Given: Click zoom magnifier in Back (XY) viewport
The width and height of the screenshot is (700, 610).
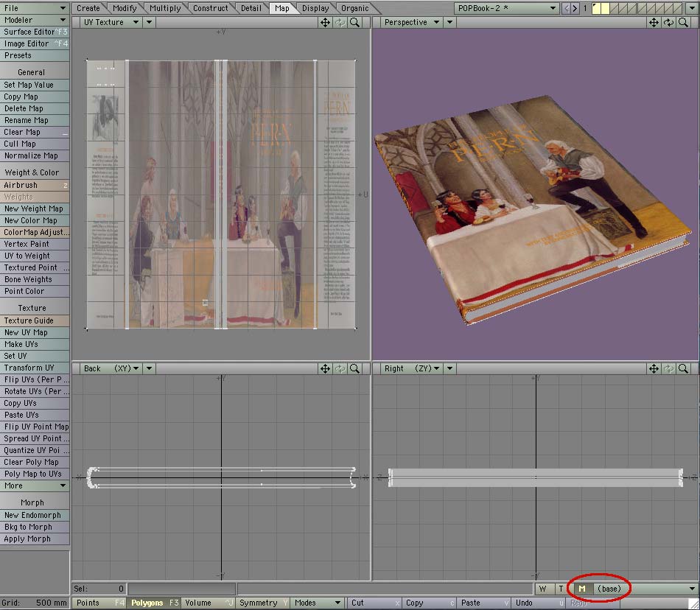Looking at the screenshot, I should (x=355, y=368).
